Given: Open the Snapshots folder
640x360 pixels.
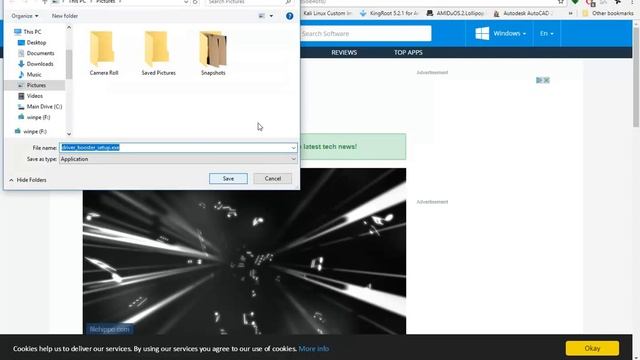Looking at the screenshot, I should (x=213, y=53).
